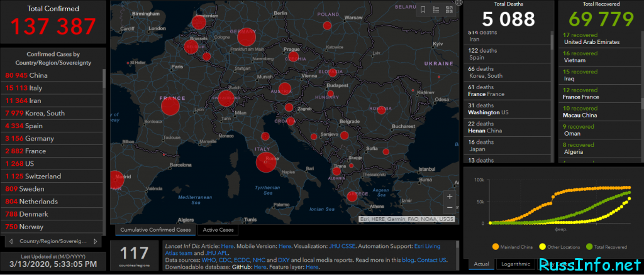Select the 809 Sweden row

pos(52,189)
